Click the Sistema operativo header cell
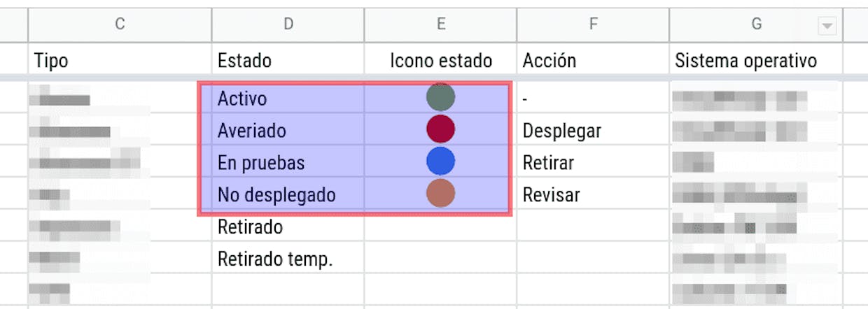The width and height of the screenshot is (868, 309). point(756,60)
